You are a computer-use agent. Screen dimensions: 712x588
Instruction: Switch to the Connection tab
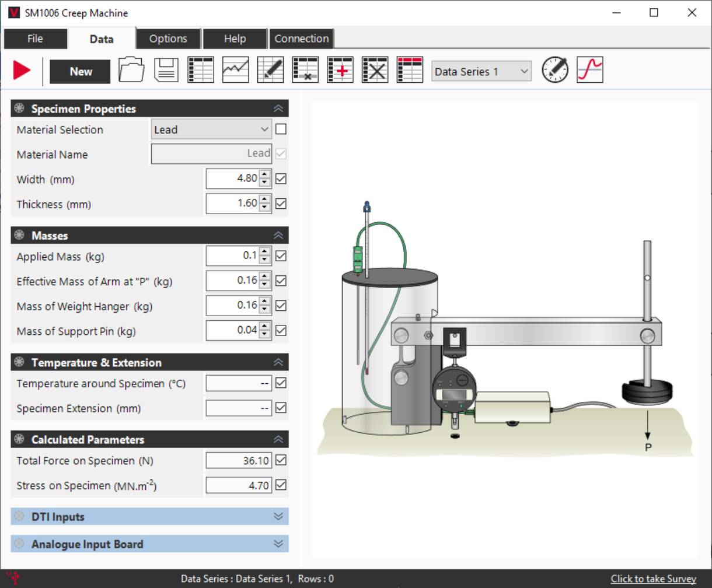[x=301, y=38]
